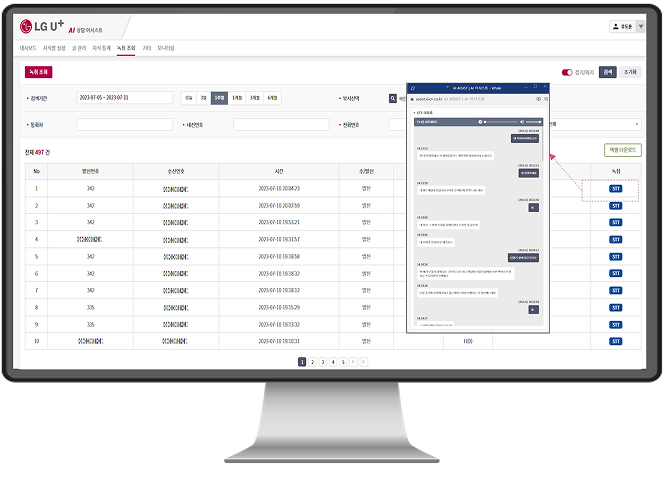The width and height of the screenshot is (665, 480).
Task: Go to page 4 in pagination
Action: coord(333,362)
